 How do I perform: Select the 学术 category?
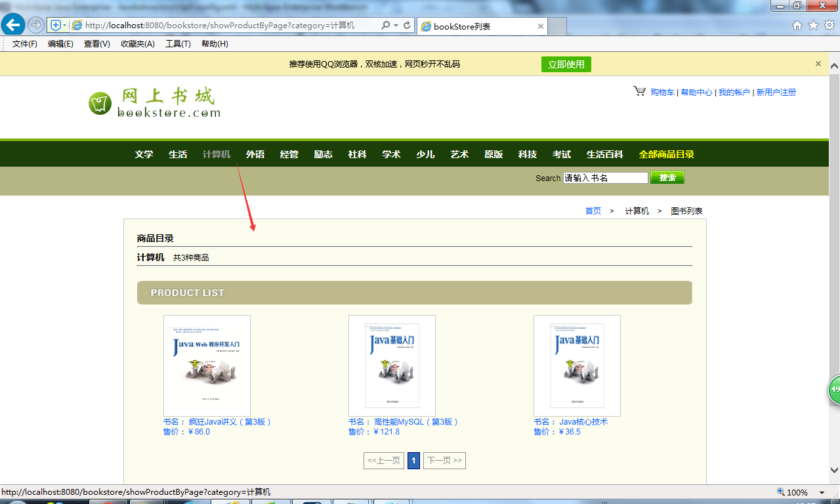(391, 154)
